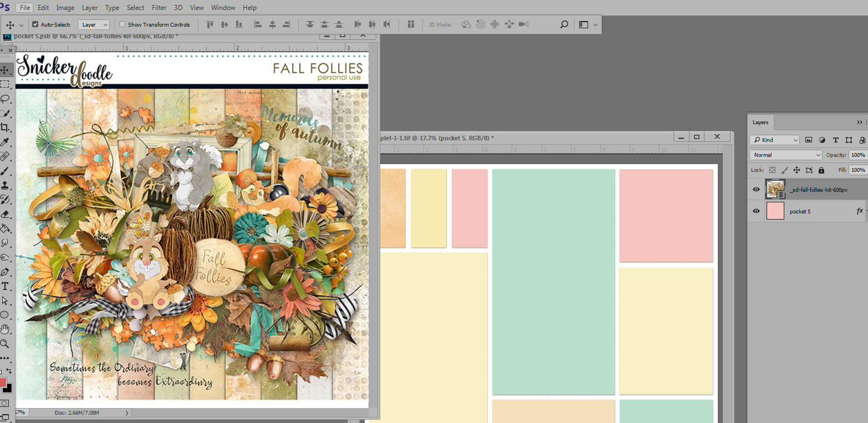Click the more tools ellipsis in toolbox
The image size is (868, 423).
[5, 358]
